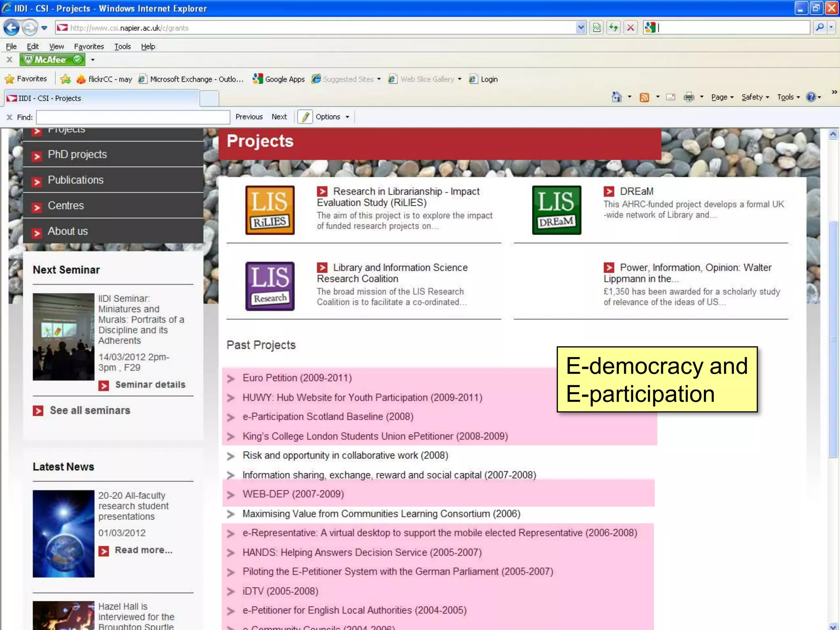Screen dimensions: 840x630
Task: Click the Help question mark icon
Action: tap(811, 97)
